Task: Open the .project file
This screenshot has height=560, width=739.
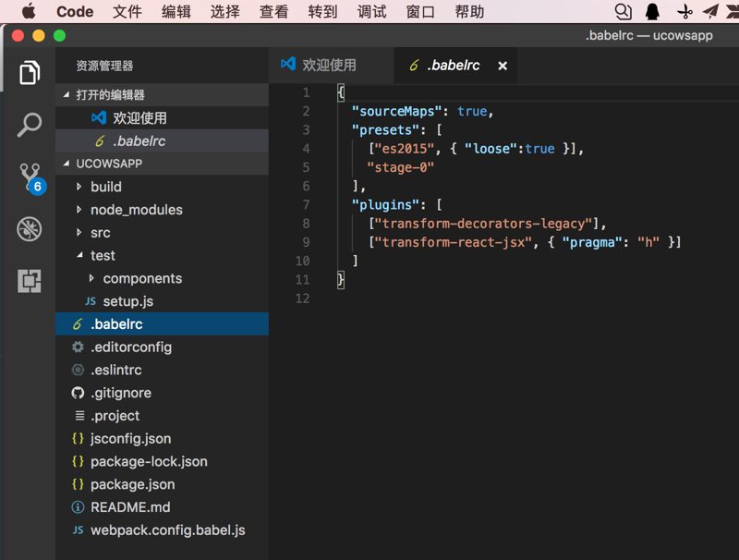Action: [163, 416]
